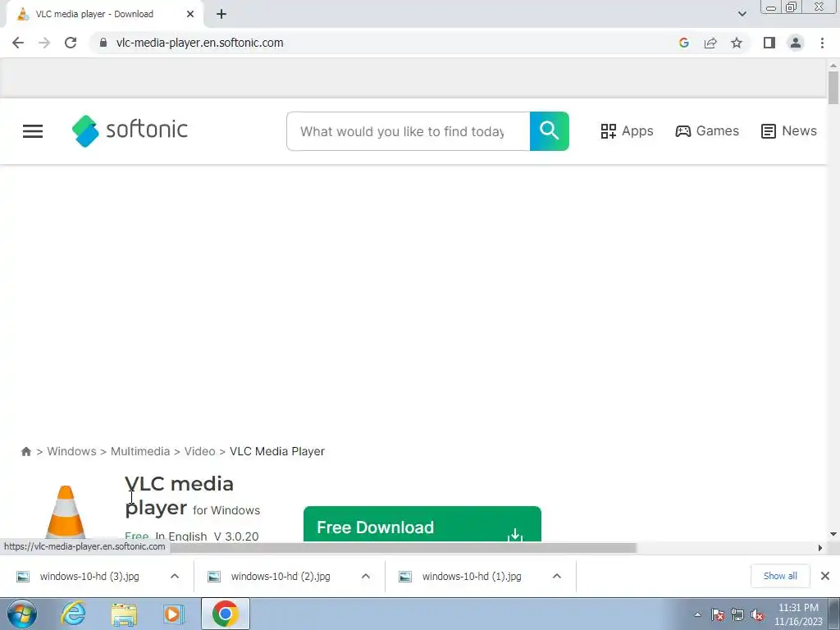Click the magnifier search button
The height and width of the screenshot is (630, 840).
(549, 131)
